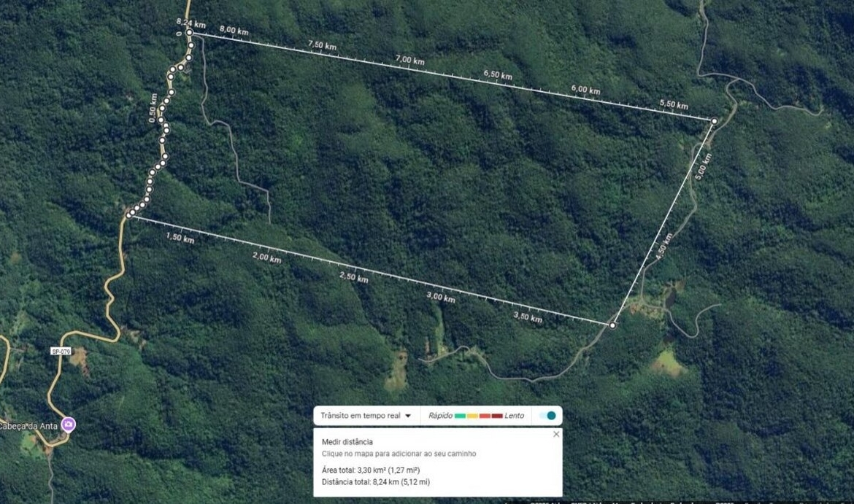Toggle the live traffic layer switch

click(547, 416)
